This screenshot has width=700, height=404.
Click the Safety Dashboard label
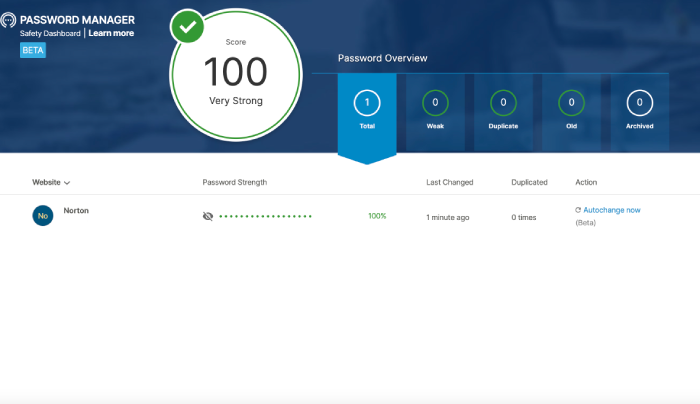(50, 33)
